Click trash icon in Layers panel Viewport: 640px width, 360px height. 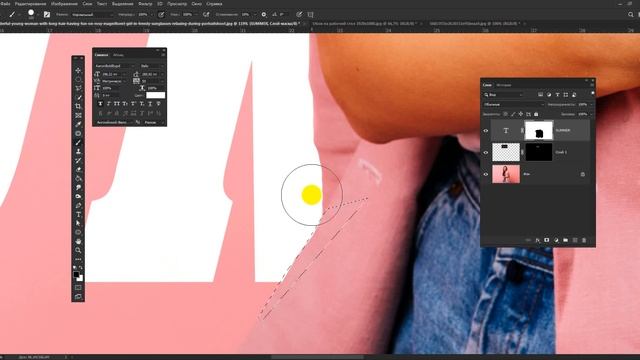584,240
